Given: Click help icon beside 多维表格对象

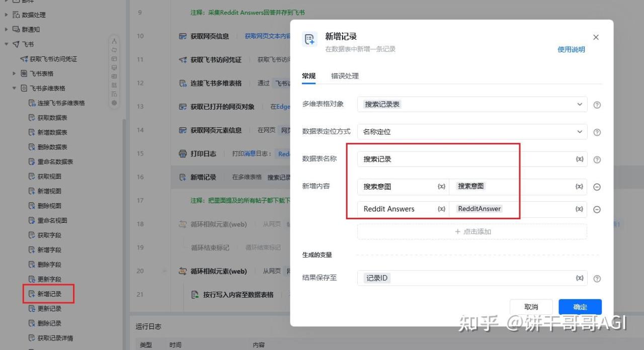Looking at the screenshot, I should tap(597, 105).
